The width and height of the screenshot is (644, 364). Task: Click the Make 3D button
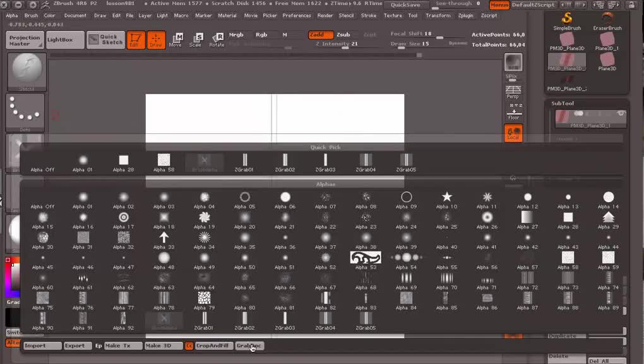pyautogui.click(x=164, y=346)
